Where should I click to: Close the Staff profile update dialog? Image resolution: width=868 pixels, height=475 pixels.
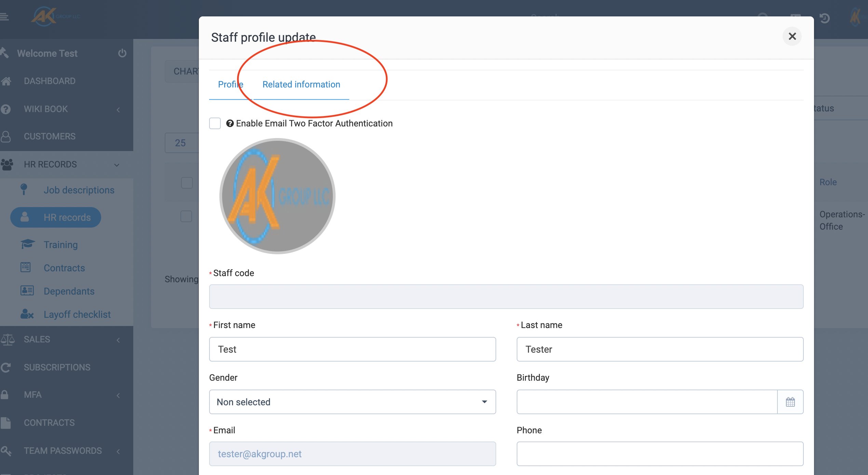[792, 36]
